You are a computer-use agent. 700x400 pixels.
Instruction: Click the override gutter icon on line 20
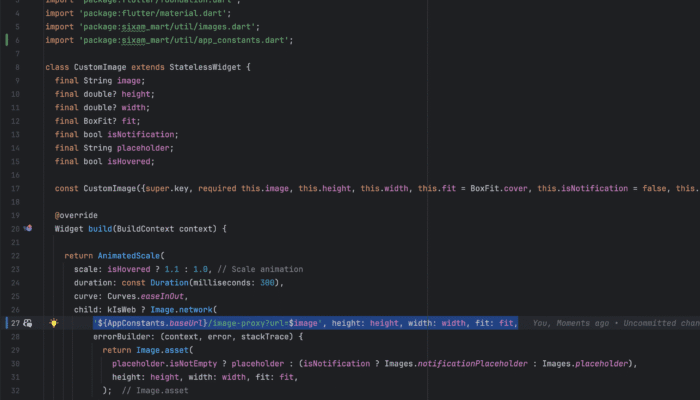tap(28, 229)
